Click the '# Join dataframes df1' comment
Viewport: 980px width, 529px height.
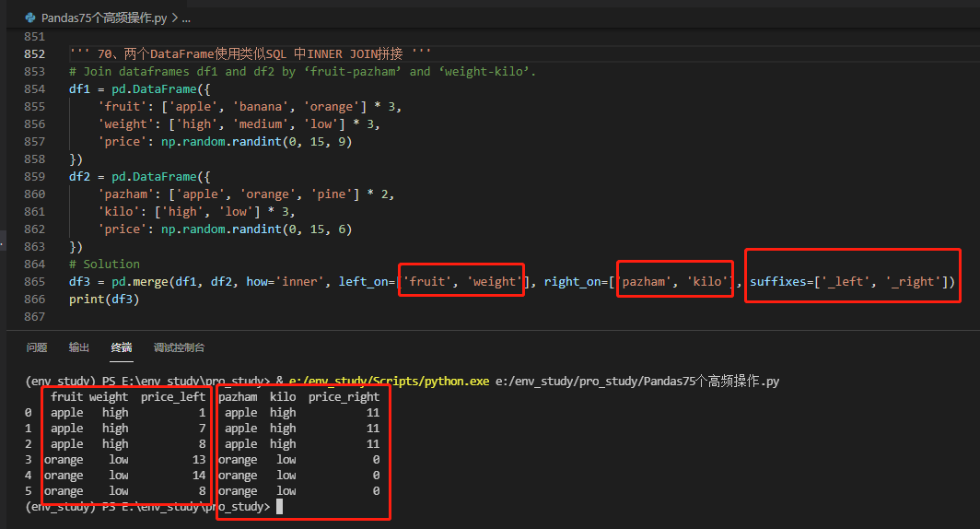tap(302, 71)
